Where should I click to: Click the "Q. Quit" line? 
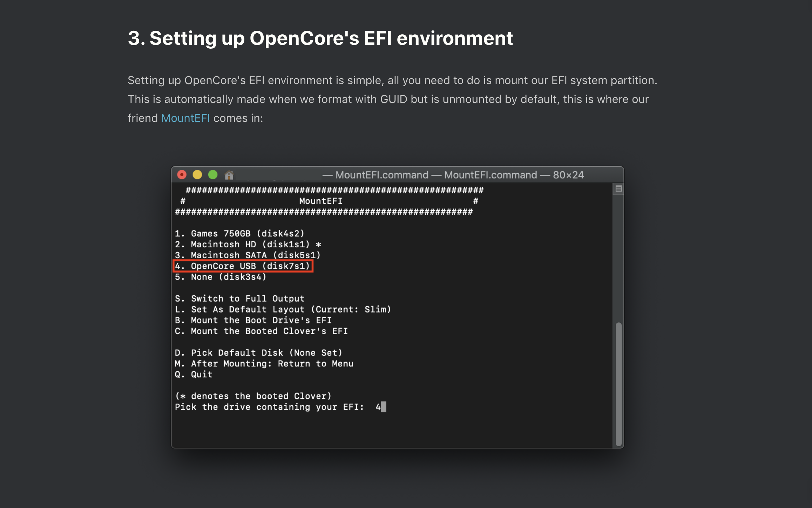click(194, 375)
